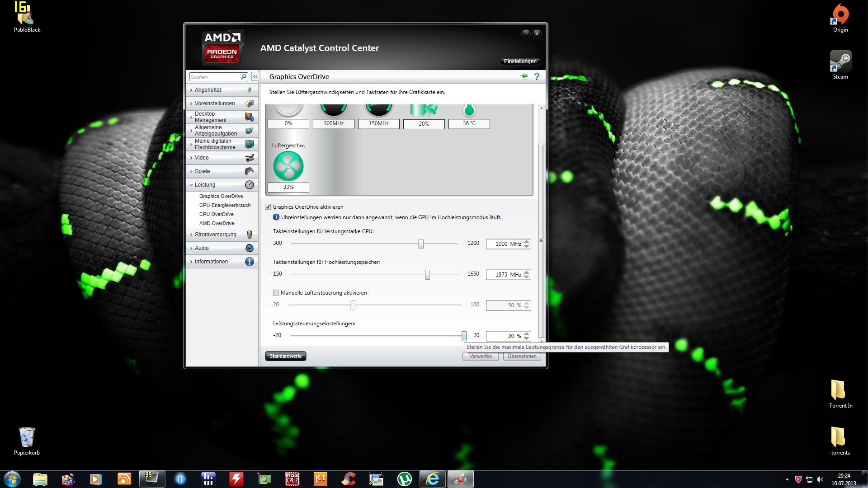Click the Standardwerte button
868x488 pixels.
pyautogui.click(x=285, y=356)
